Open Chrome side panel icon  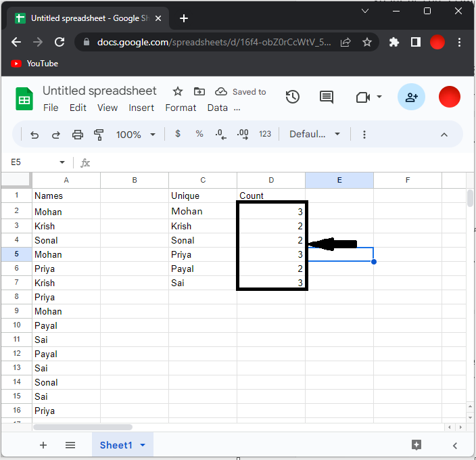[x=416, y=42]
